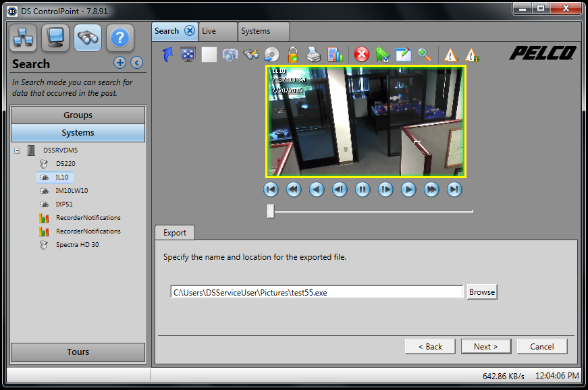Click the fast forward button
The width and height of the screenshot is (588, 390).
click(x=431, y=190)
